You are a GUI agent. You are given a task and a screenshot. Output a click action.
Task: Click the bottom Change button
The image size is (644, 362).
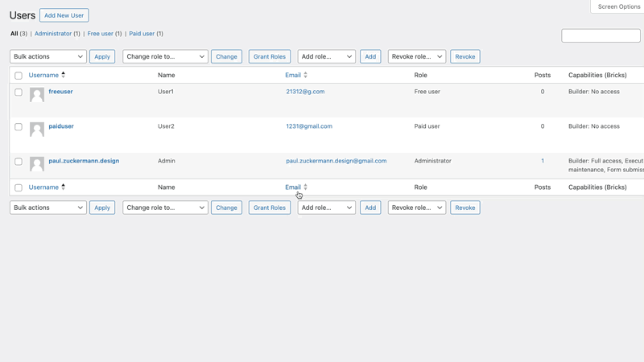coord(226,208)
